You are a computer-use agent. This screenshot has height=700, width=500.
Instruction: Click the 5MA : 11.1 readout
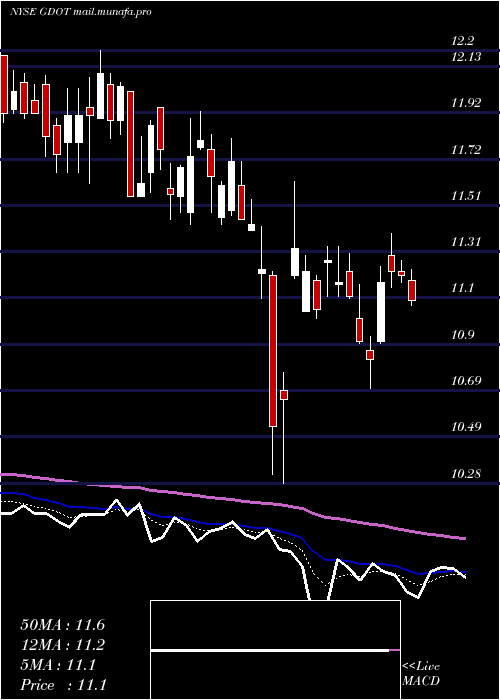click(58, 665)
